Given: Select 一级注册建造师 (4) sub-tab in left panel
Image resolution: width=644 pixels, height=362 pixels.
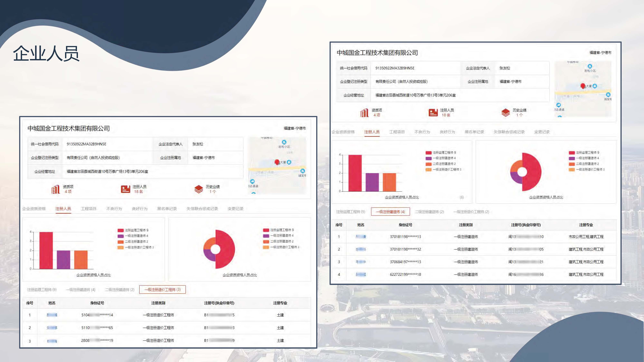Looking at the screenshot, I should (x=80, y=290).
